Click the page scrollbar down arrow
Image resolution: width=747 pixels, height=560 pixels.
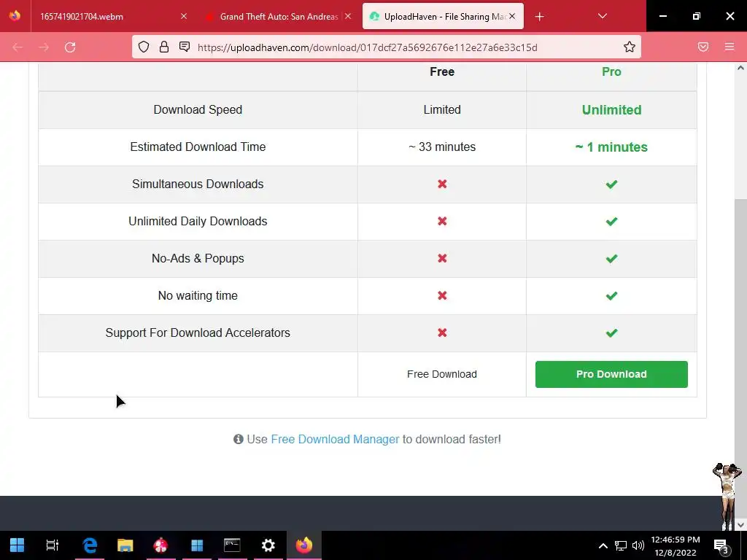click(x=740, y=525)
